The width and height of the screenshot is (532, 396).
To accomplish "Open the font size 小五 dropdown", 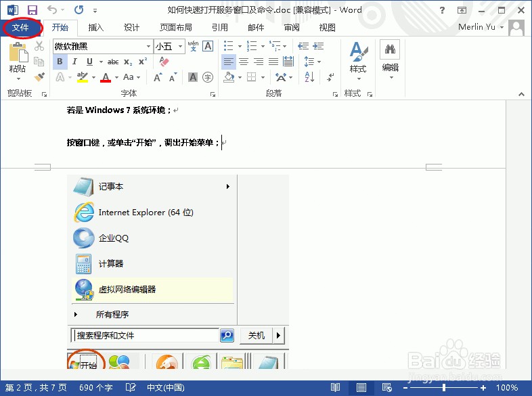I will tap(181, 46).
